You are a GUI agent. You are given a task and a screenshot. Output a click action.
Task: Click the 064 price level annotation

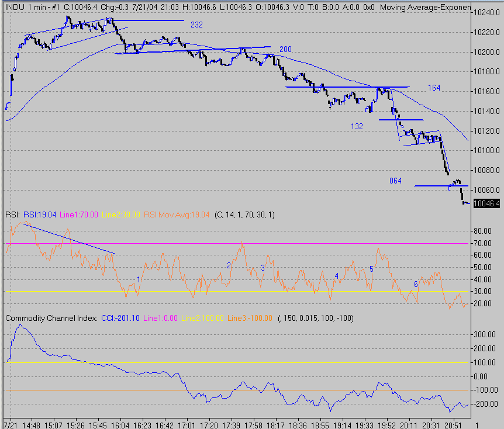pyautogui.click(x=396, y=181)
